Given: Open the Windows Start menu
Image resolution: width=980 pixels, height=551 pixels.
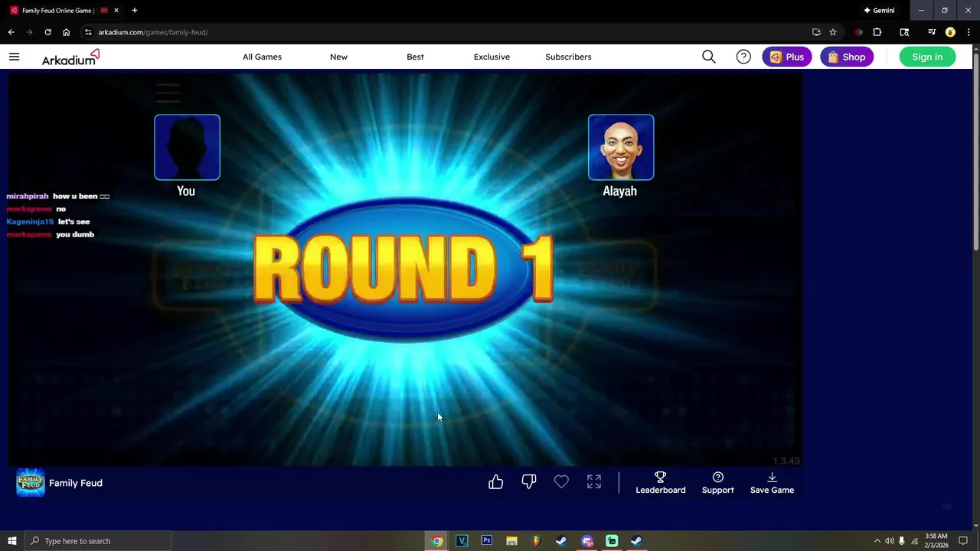Looking at the screenshot, I should click(x=11, y=541).
